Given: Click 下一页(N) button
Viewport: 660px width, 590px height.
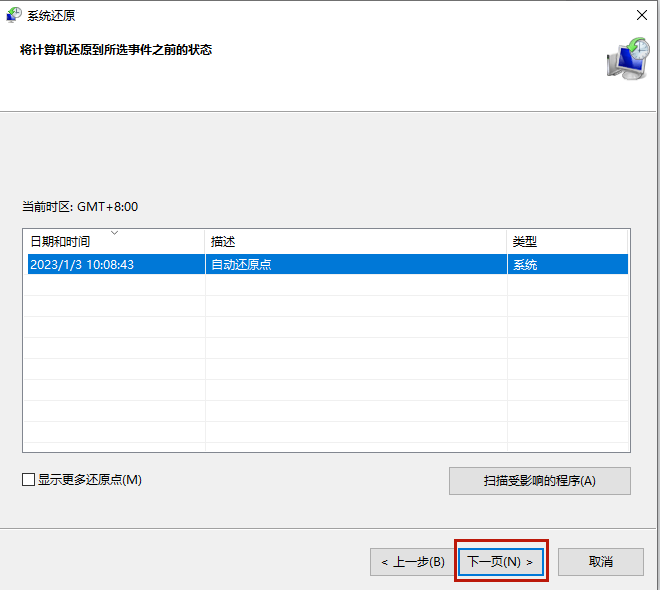Looking at the screenshot, I should click(500, 561).
